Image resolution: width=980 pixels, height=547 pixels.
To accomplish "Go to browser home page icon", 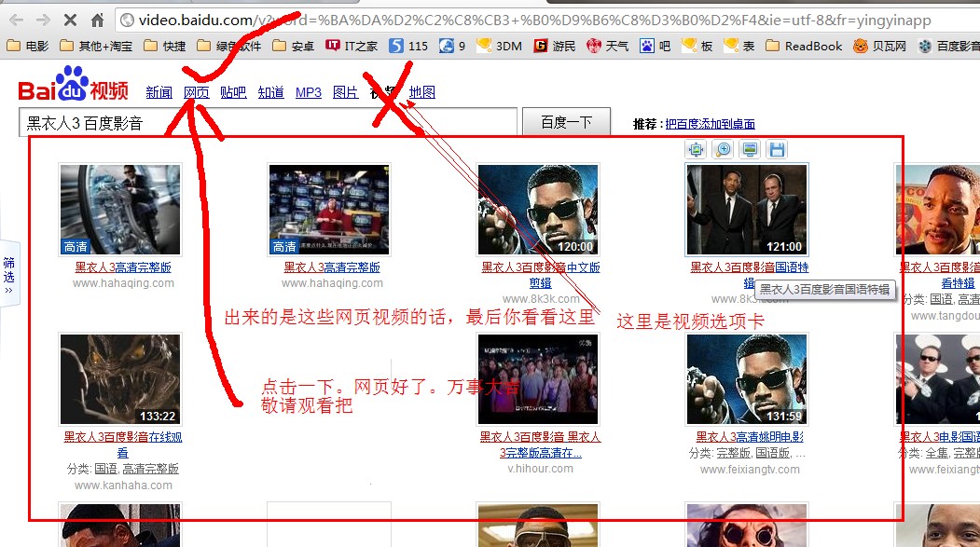I will (98, 20).
